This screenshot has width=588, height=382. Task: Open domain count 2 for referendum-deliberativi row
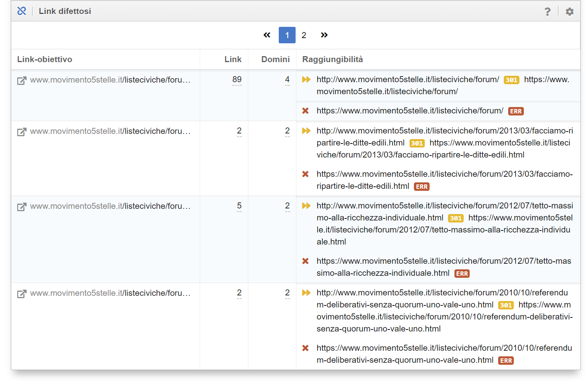pyautogui.click(x=287, y=293)
